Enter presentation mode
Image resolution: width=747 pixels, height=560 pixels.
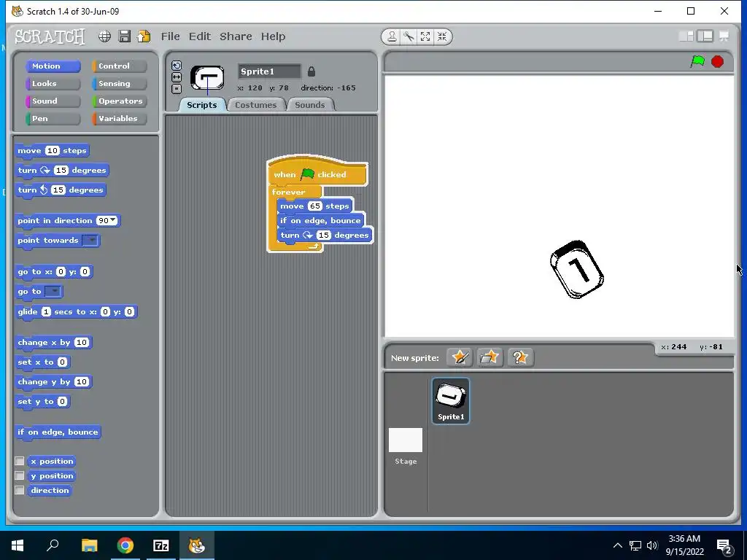tap(724, 36)
